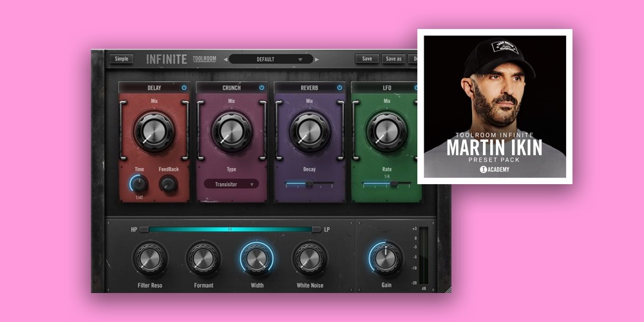This screenshot has height=322, width=644.
Task: Switch to Simple view mode
Action: (x=120, y=59)
